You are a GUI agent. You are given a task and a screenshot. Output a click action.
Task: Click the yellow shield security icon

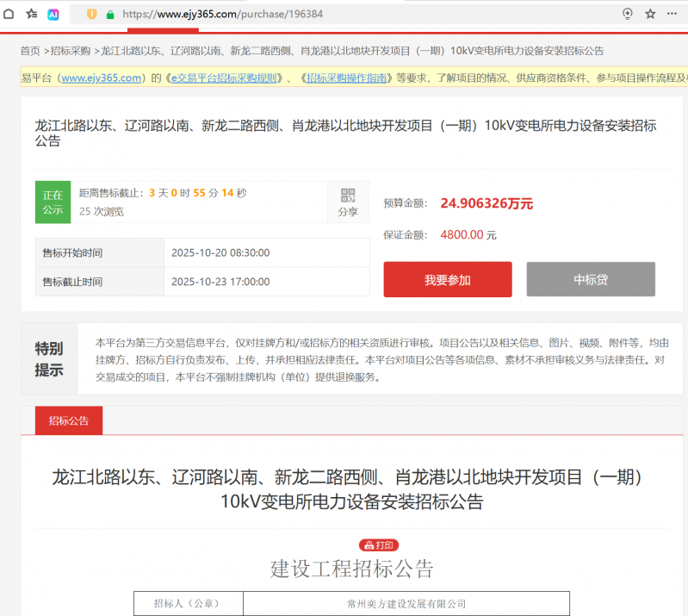coord(91,15)
